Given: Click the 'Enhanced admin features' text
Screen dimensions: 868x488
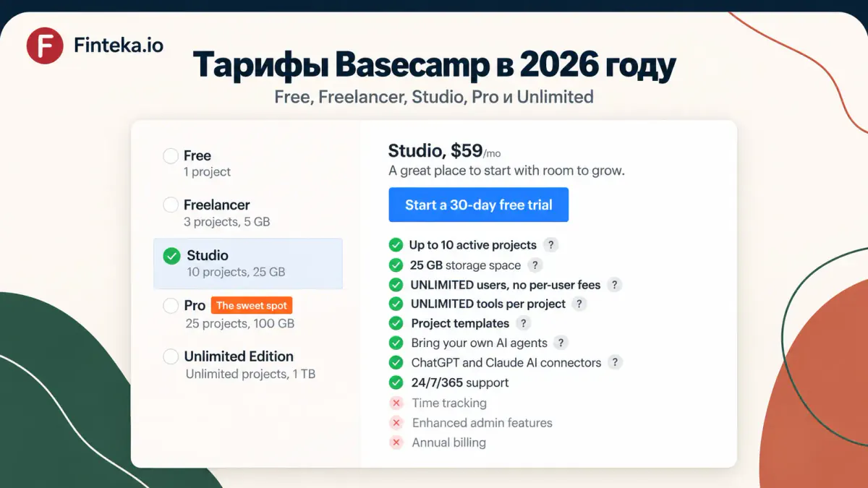Looking at the screenshot, I should [482, 422].
